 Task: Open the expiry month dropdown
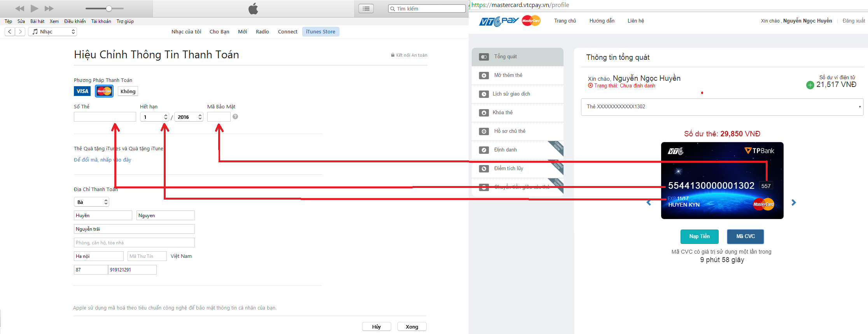(x=154, y=117)
